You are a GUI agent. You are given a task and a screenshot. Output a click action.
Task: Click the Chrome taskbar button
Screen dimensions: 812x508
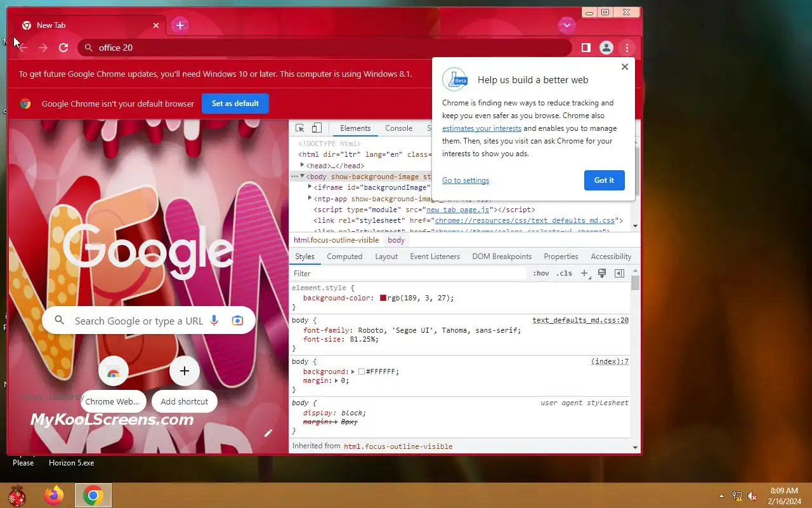click(x=93, y=495)
